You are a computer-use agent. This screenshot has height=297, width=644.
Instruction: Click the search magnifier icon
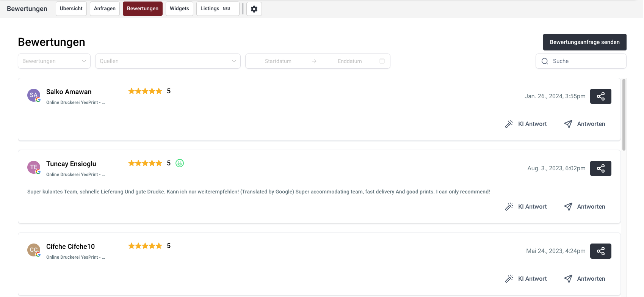[545, 61]
